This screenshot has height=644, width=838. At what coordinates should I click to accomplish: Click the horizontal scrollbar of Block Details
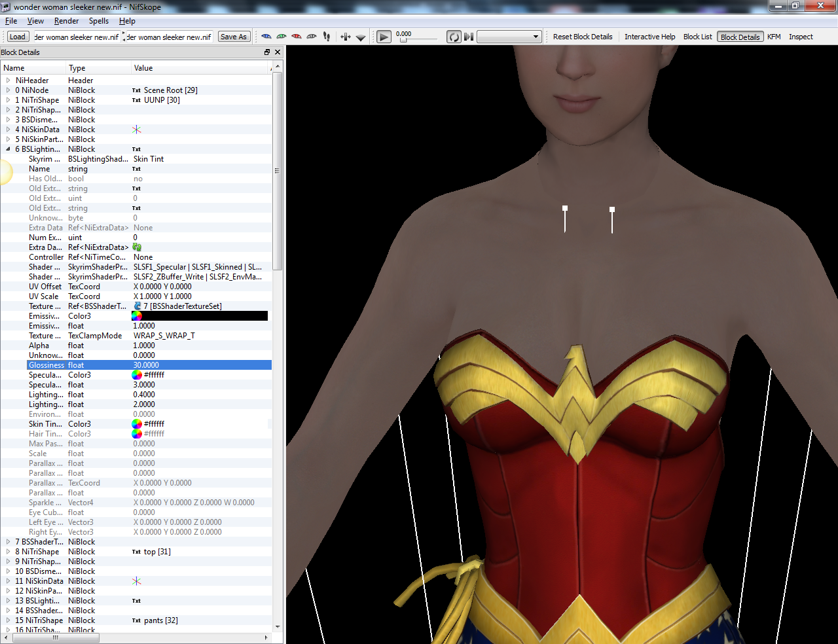(55, 637)
